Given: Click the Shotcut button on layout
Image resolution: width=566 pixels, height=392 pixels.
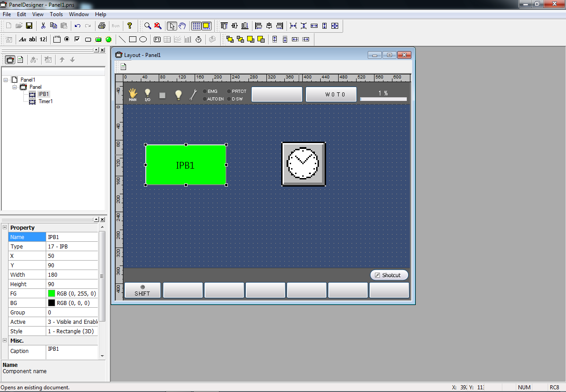Looking at the screenshot, I should click(x=389, y=275).
